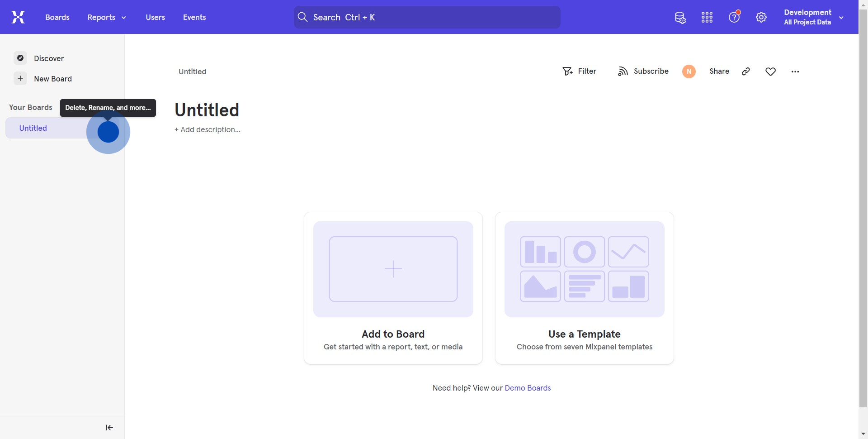Favorite the board with heart icon
The width and height of the screenshot is (868, 439).
(x=771, y=72)
